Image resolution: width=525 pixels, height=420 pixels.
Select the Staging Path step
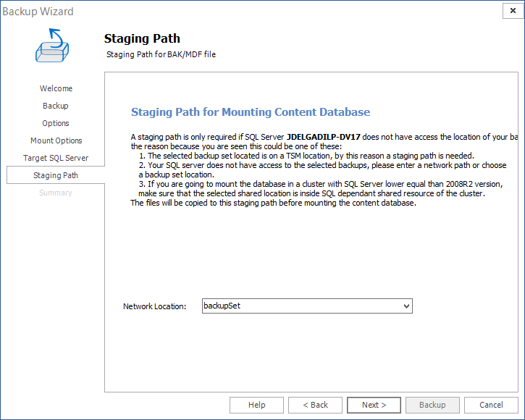click(56, 175)
